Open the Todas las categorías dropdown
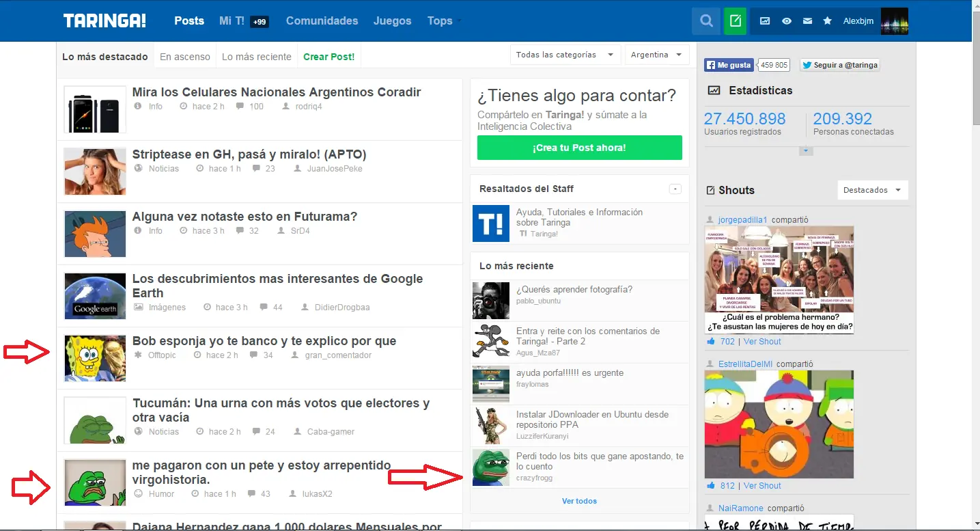This screenshot has width=980, height=531. click(x=565, y=55)
